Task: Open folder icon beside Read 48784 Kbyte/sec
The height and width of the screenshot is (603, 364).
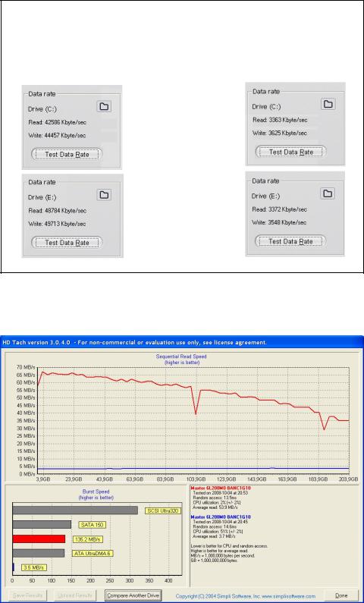Action: (104, 195)
